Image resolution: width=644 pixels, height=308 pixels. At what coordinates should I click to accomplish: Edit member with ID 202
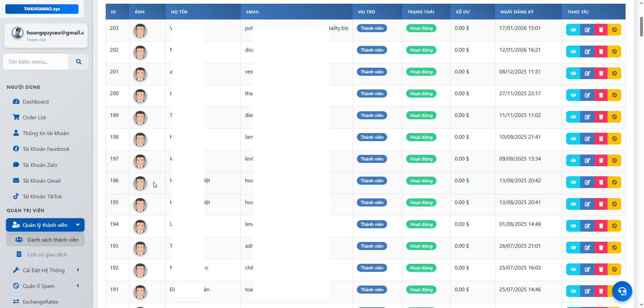point(587,52)
